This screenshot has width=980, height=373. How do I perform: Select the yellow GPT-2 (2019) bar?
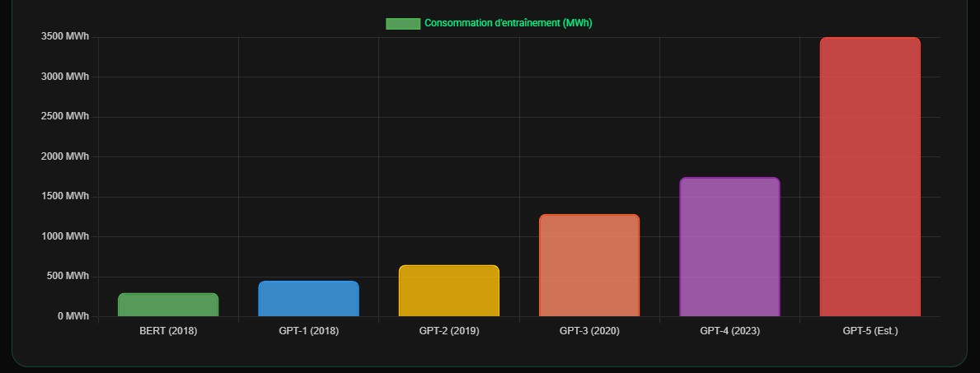(x=448, y=291)
